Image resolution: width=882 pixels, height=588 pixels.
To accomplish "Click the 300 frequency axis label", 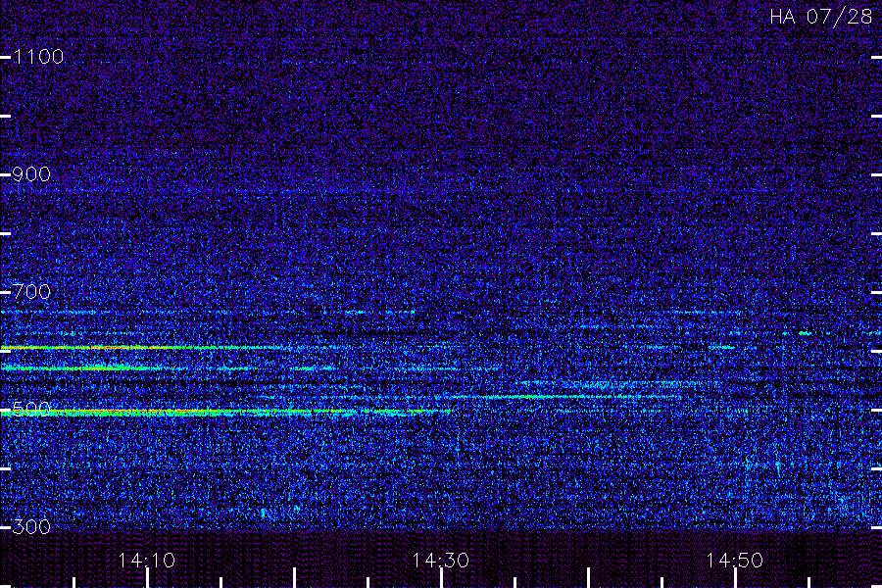I will point(31,527).
